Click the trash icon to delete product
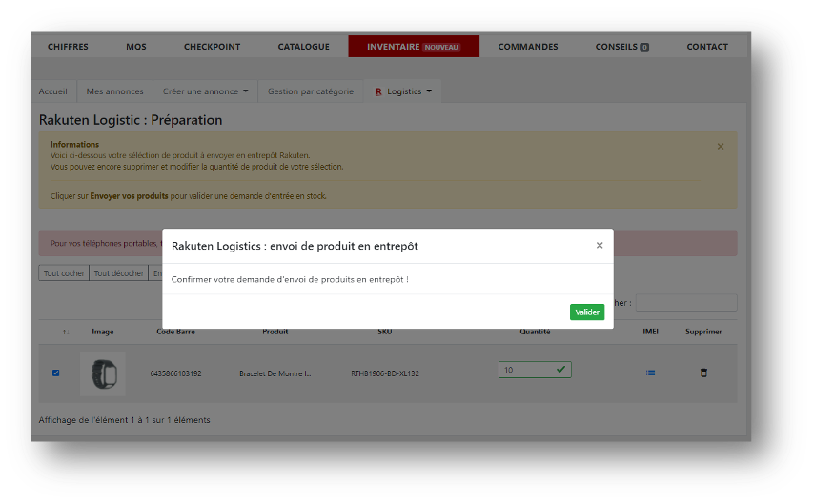The width and height of the screenshot is (814, 504). point(703,373)
